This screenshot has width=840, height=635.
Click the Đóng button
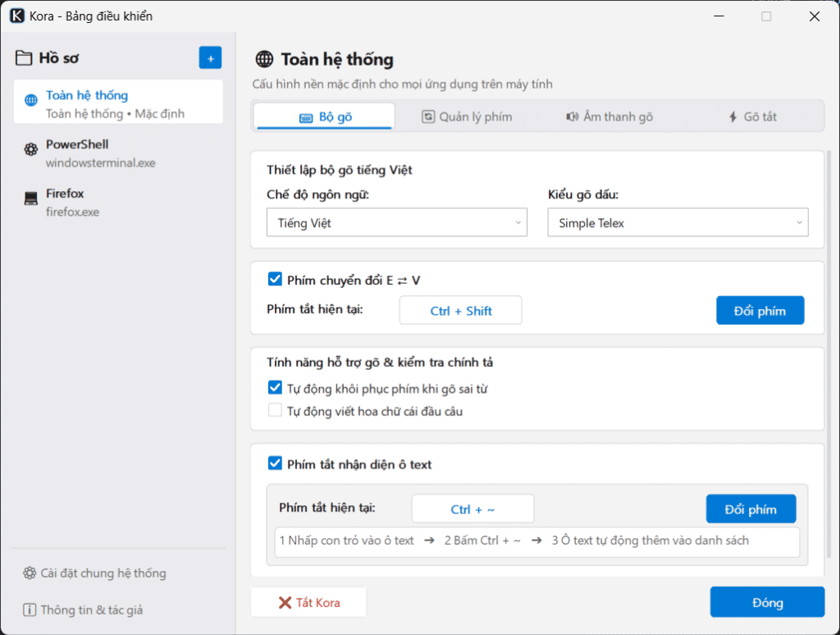click(767, 602)
